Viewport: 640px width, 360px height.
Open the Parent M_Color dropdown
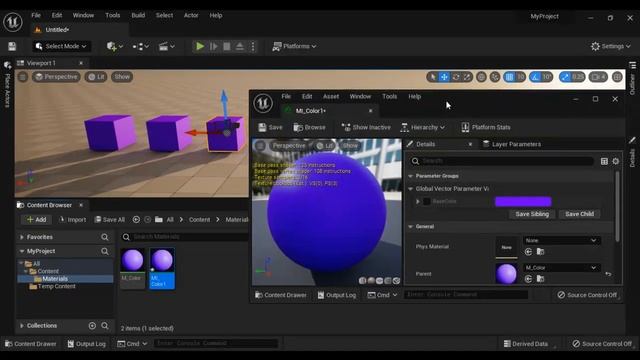[x=561, y=268]
